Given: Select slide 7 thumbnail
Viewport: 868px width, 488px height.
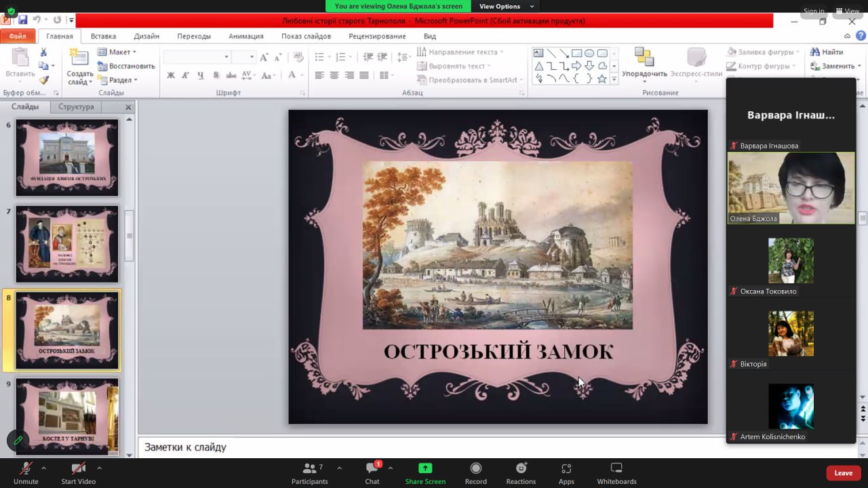Looking at the screenshot, I should (67, 244).
